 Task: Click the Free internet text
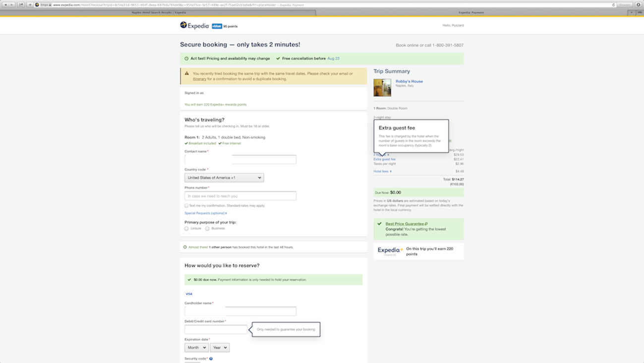pyautogui.click(x=232, y=143)
